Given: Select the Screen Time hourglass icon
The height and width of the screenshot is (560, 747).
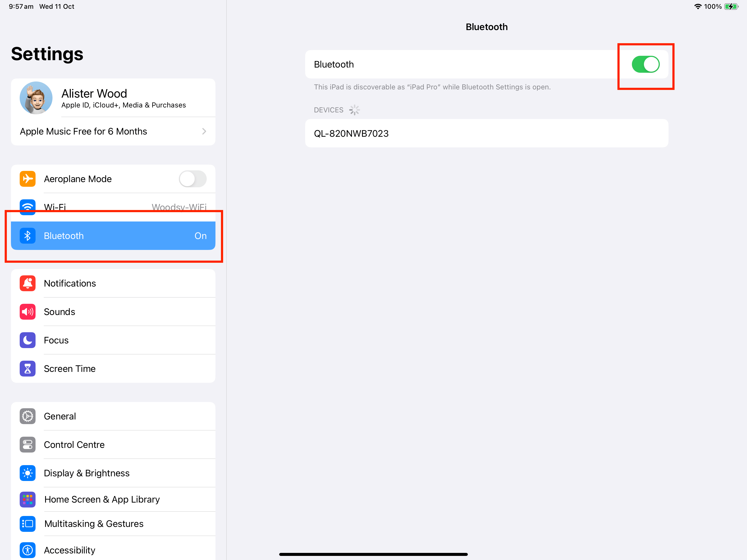Looking at the screenshot, I should tap(27, 369).
